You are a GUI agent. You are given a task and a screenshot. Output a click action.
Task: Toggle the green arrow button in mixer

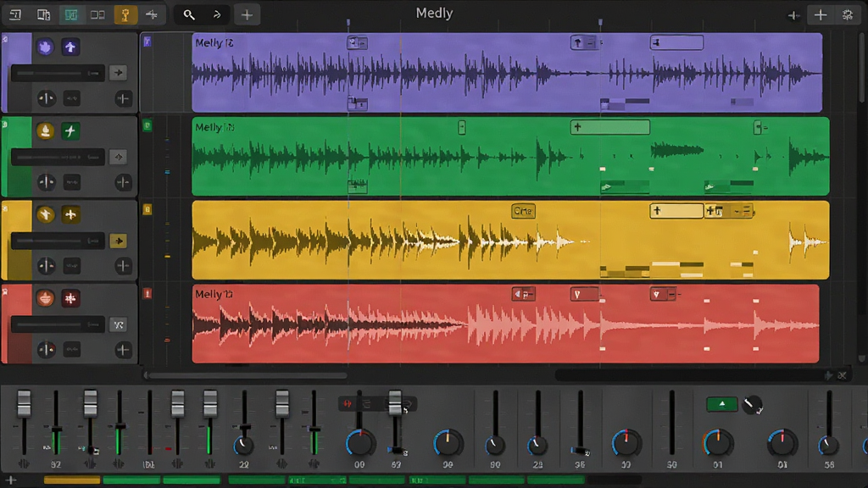pyautogui.click(x=722, y=404)
